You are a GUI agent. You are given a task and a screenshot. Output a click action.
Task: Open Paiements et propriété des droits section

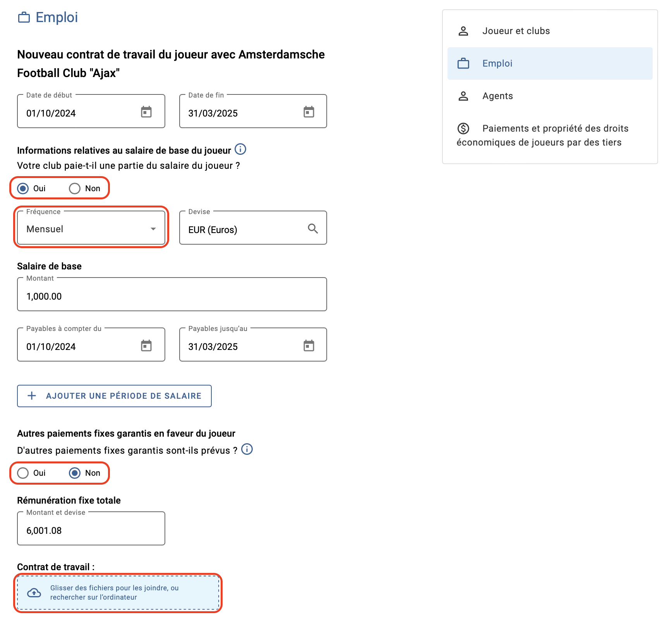point(550,135)
